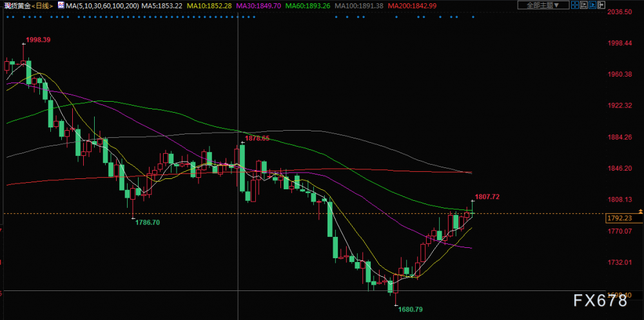Toggle the blue crosshair cursor icon
The image size is (644, 320).
pyautogui.click(x=575, y=5)
